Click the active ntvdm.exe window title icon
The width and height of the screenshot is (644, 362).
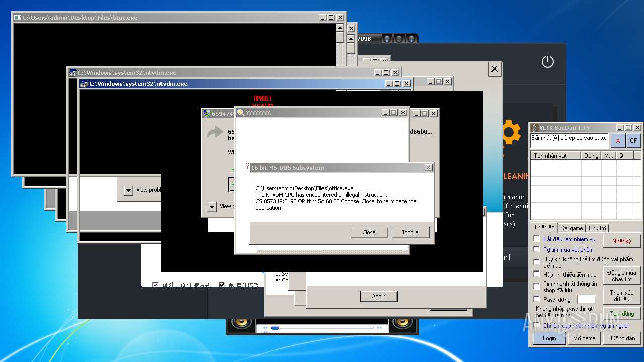[x=85, y=84]
